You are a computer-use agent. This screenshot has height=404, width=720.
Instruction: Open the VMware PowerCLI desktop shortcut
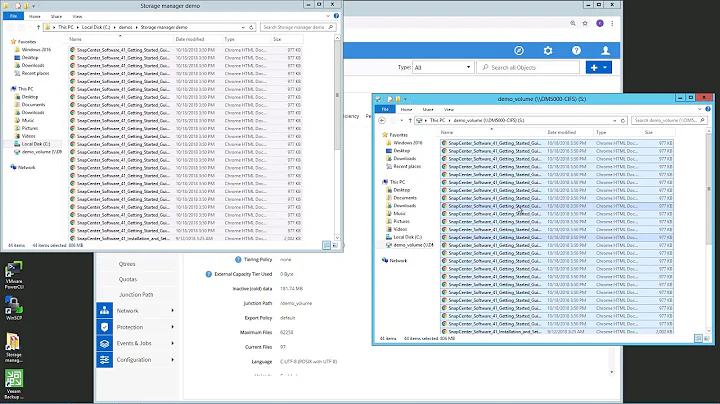tap(14, 275)
